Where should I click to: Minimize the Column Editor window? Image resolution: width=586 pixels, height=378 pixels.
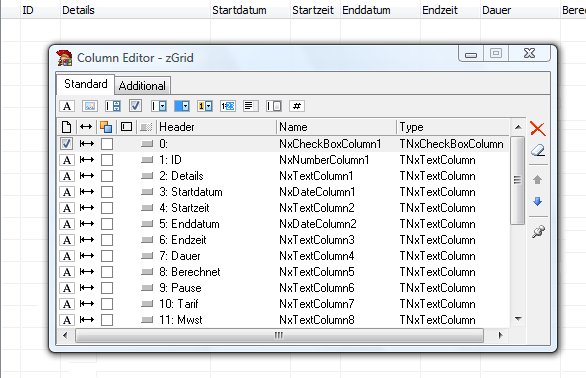[x=471, y=54]
